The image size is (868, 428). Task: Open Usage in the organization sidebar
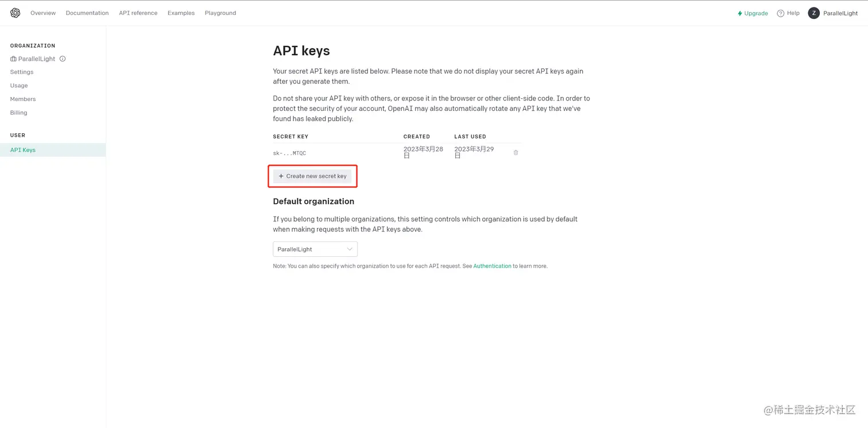click(19, 86)
